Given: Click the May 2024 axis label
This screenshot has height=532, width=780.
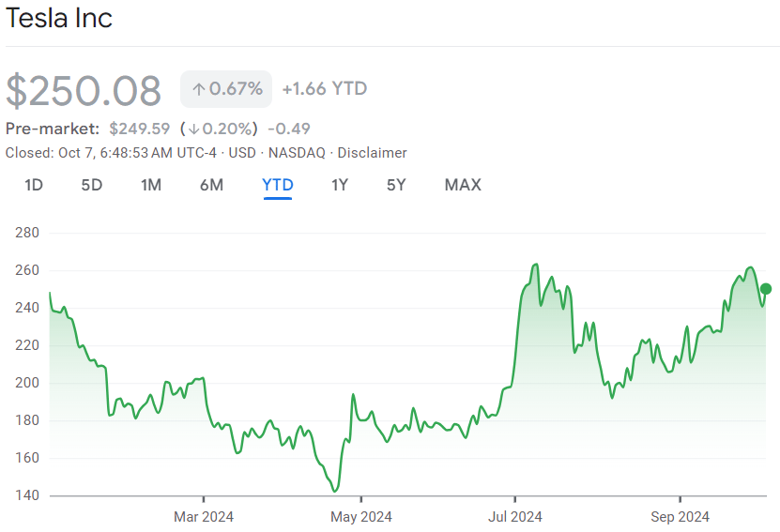Looking at the screenshot, I should click(x=361, y=517).
